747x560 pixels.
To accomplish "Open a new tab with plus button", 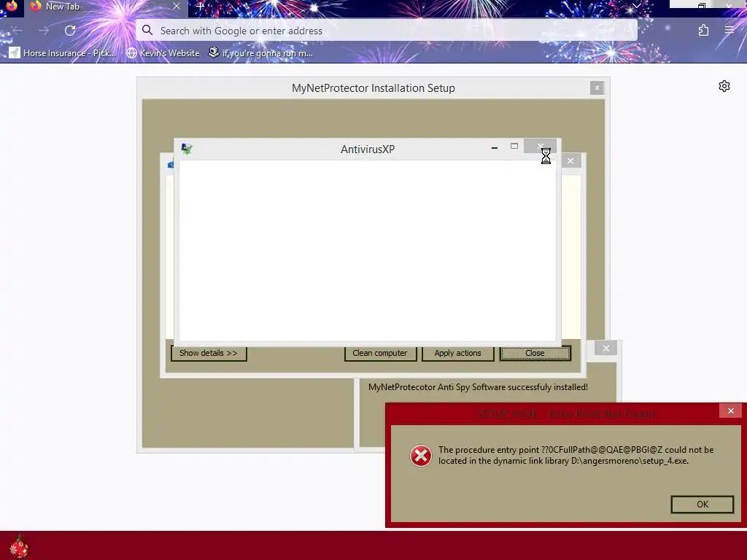I will 200,6.
